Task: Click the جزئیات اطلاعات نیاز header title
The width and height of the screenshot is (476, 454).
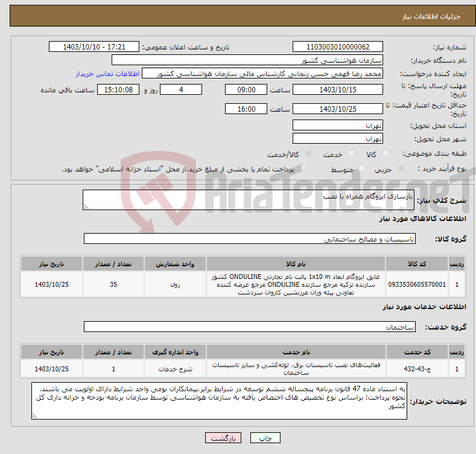Action: pos(431,16)
